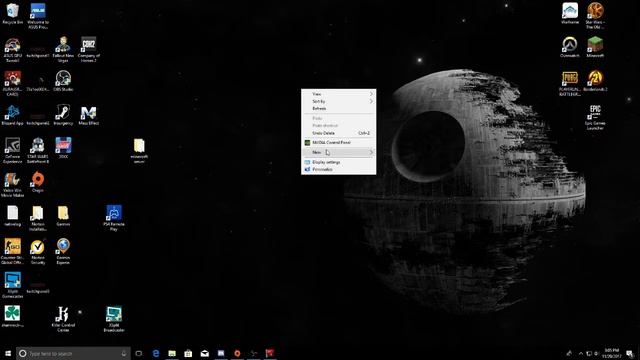Screen dimensions: 640x360
Task: Open Norton Security shortcut
Action: tap(38, 251)
